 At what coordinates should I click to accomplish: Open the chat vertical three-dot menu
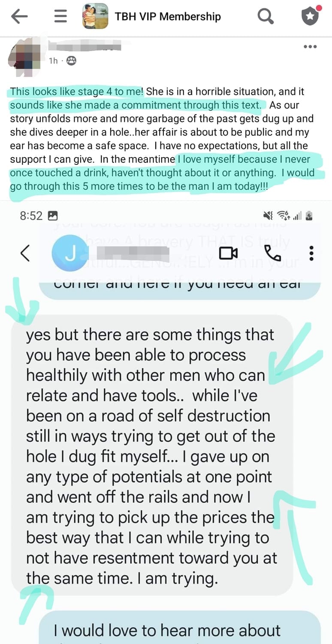pyautogui.click(x=311, y=253)
